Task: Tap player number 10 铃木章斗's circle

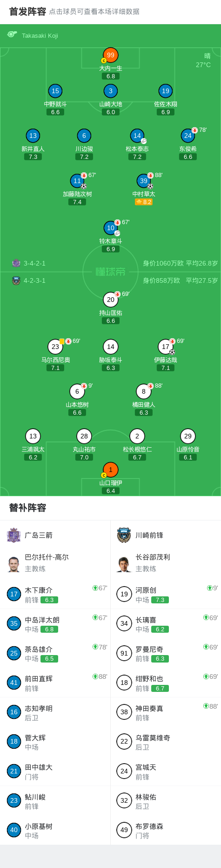Action: point(111,228)
